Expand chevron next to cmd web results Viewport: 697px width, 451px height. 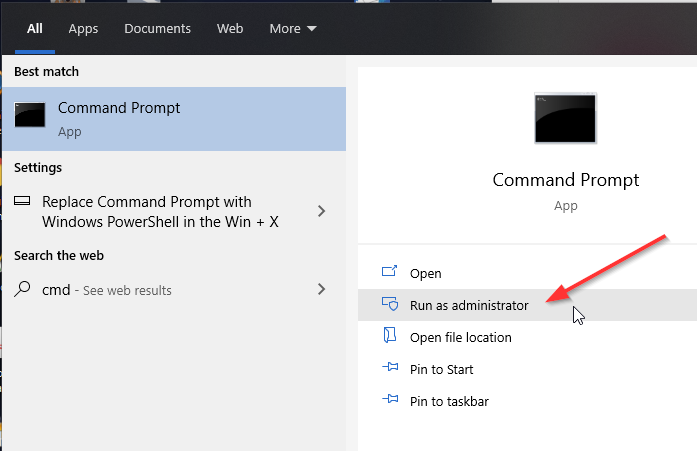point(321,289)
